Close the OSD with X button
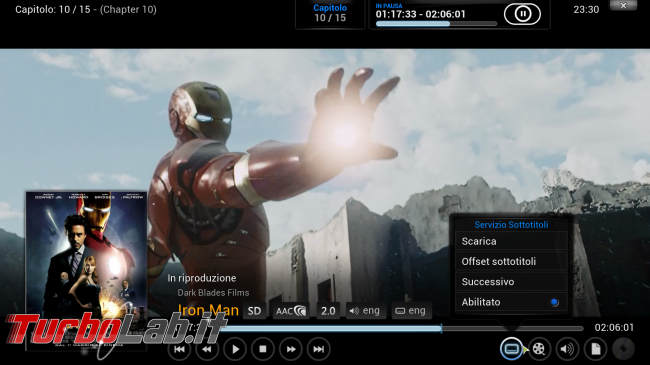Screen dimensions: 650x365 point(623,5)
